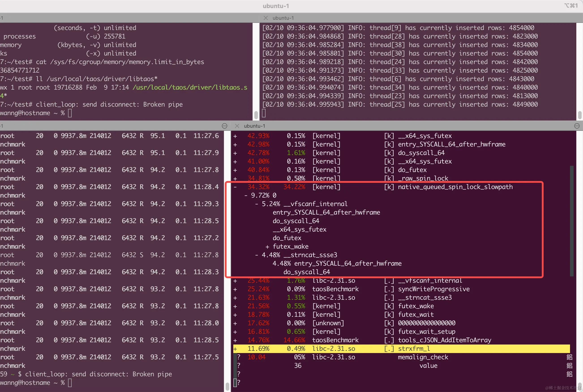
Task: Click the top-left pane scrollbar thumb
Action: [x=256, y=115]
